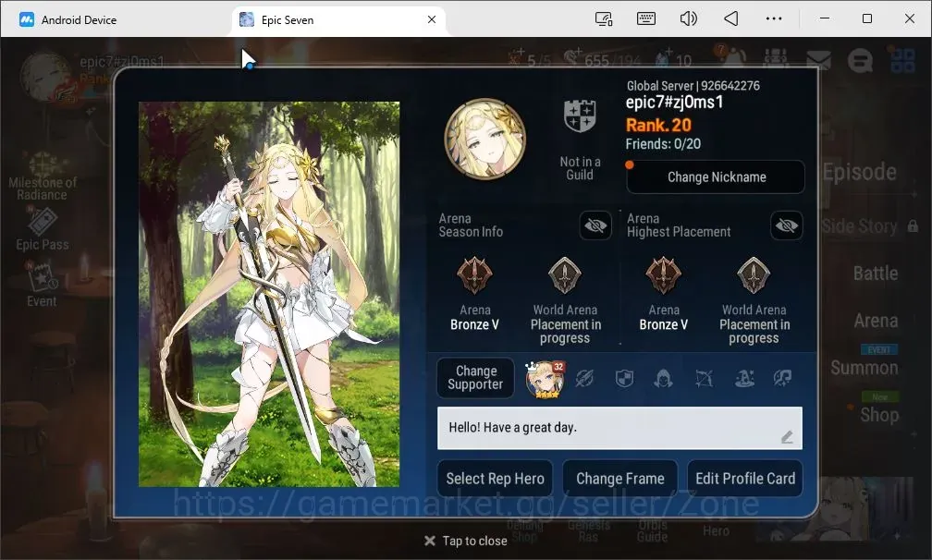932x560 pixels.
Task: Select the Warrior sword supporter class icon
Action: tap(584, 378)
